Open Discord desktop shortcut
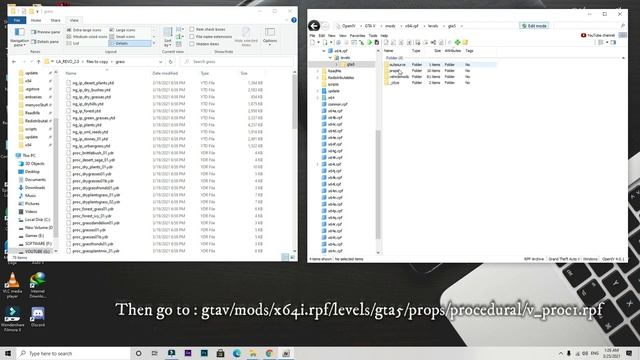640x360 pixels. coord(38,317)
